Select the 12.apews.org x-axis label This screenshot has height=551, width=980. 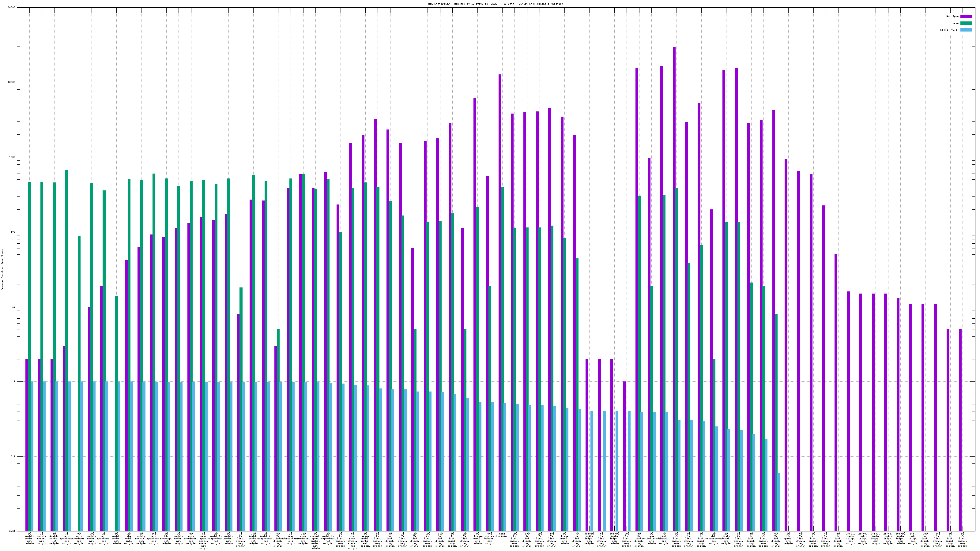pyautogui.click(x=788, y=538)
